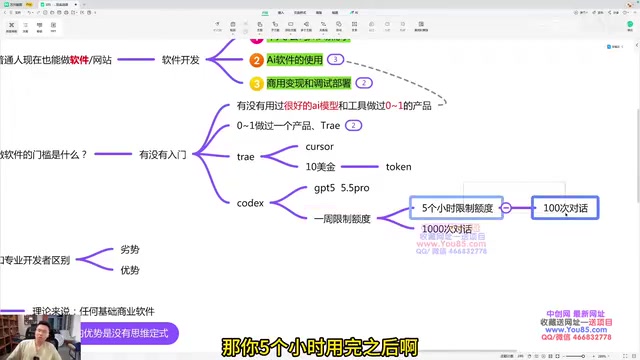Image resolution: width=640 pixels, height=360 pixels.
Task: Open the AI ribbon tab
Action: point(354,13)
